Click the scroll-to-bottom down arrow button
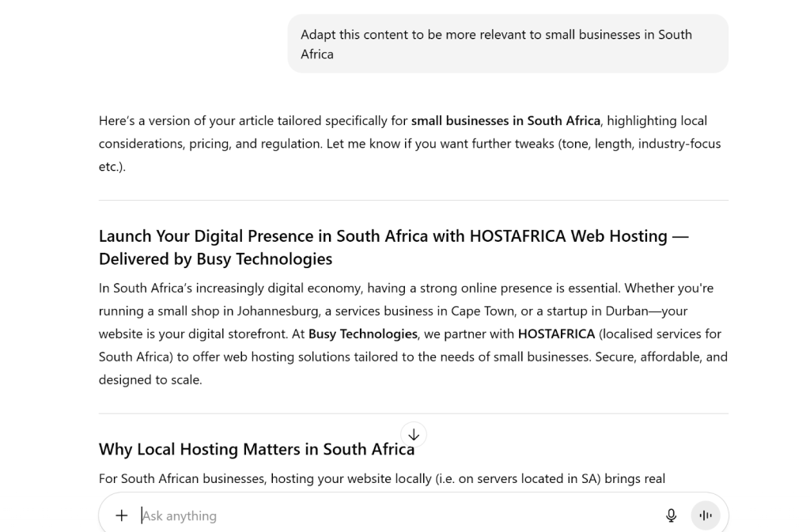The height and width of the screenshot is (532, 810). pyautogui.click(x=414, y=434)
